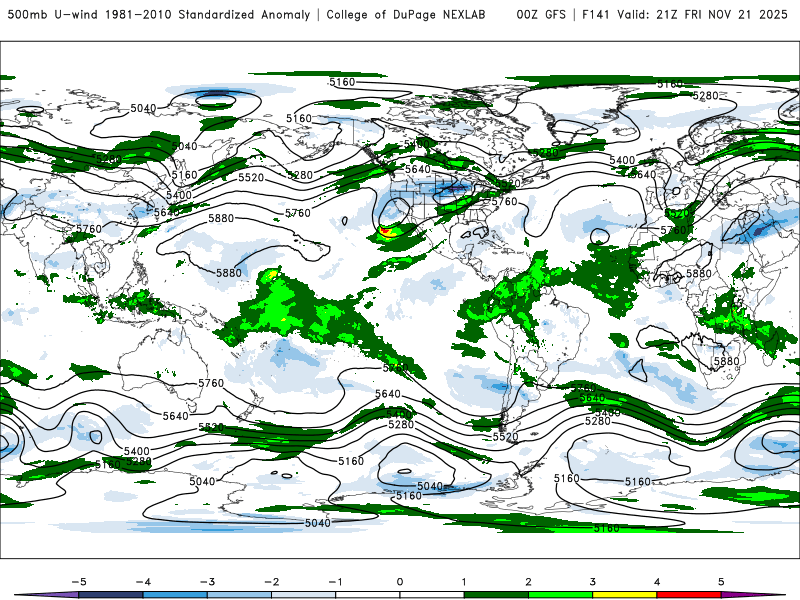
Task: Click 'Valid: 21Z FRI NOV 21 2025' text
Action: (x=703, y=14)
